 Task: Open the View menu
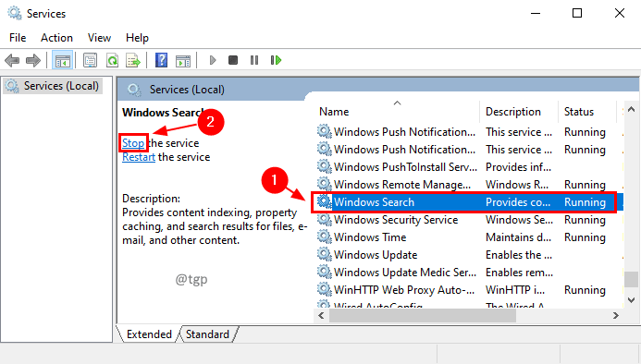point(99,38)
